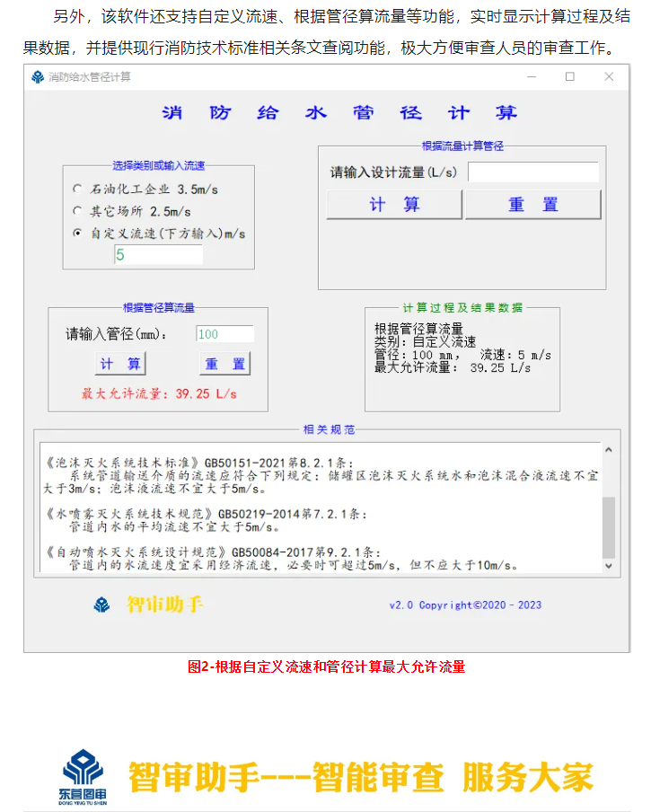
Task: Click the 管径: 100 mm, 流速: 5 m/s line
Action: coord(462,355)
